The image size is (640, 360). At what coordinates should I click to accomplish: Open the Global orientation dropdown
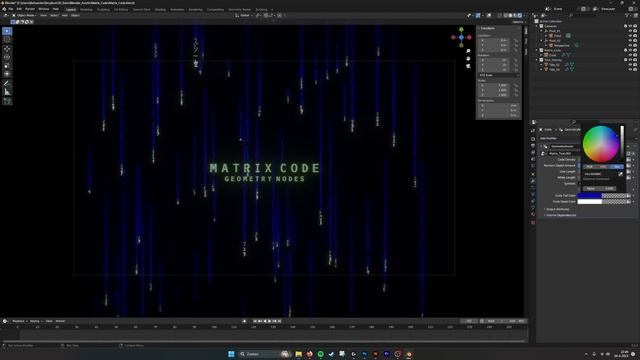pyautogui.click(x=244, y=16)
